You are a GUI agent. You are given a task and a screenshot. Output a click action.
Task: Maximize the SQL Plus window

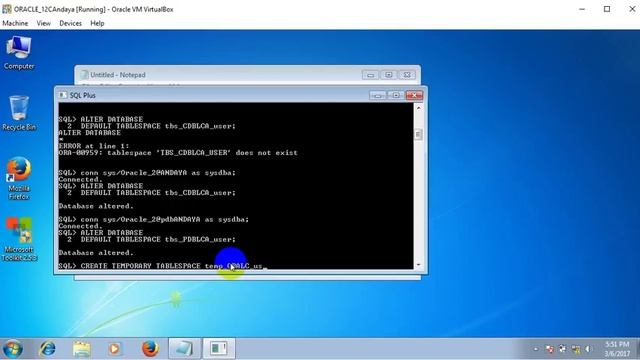396,96
